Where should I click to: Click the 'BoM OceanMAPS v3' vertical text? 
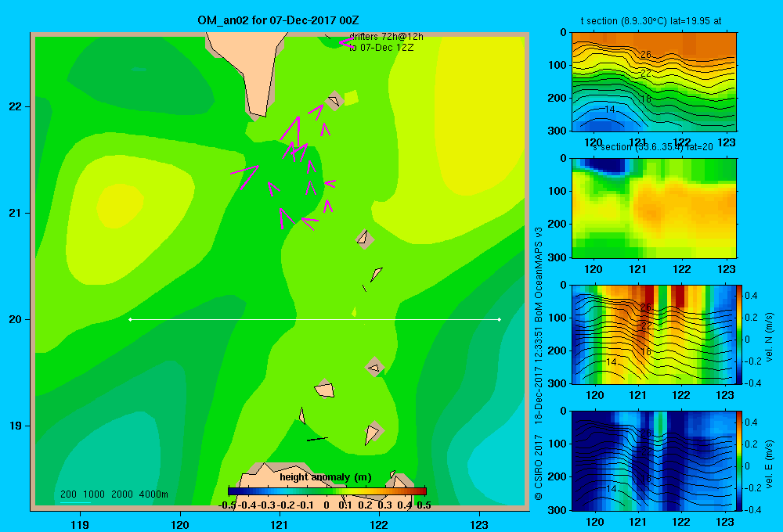539,275
